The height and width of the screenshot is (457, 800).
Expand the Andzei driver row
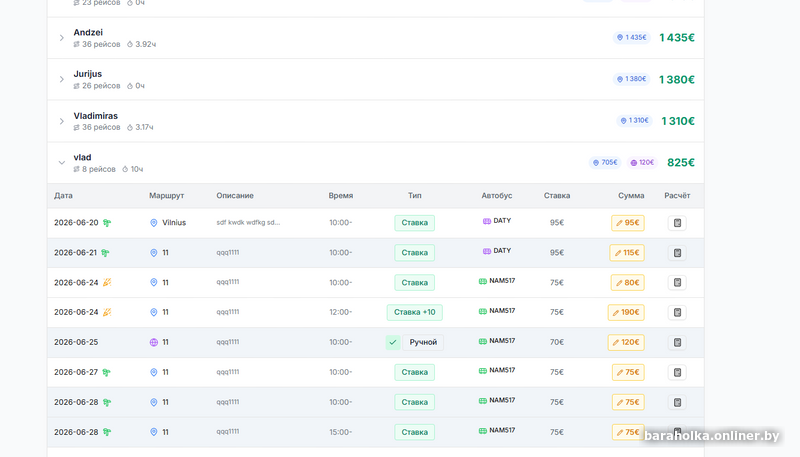click(x=61, y=38)
